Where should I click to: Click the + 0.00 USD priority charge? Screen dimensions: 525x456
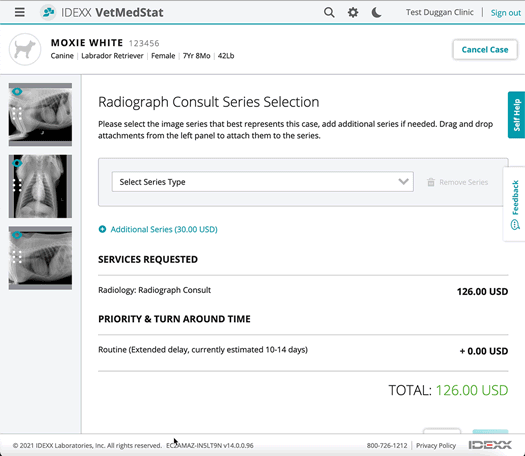484,351
